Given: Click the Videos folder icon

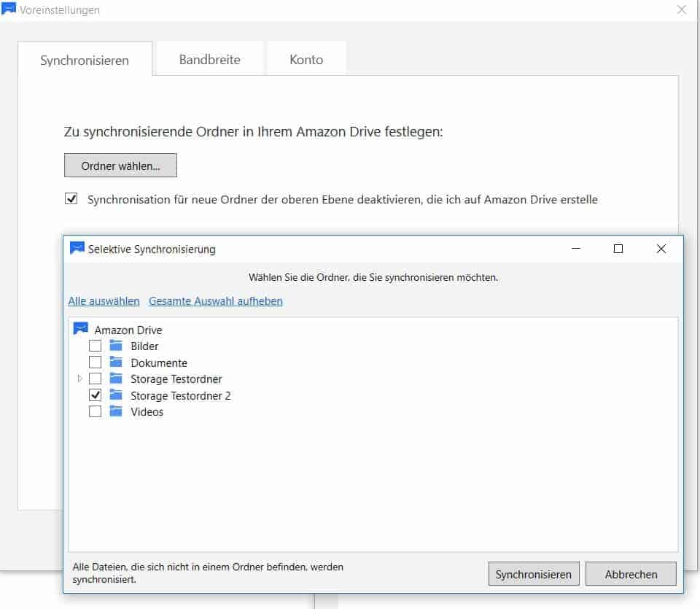Looking at the screenshot, I should (116, 411).
